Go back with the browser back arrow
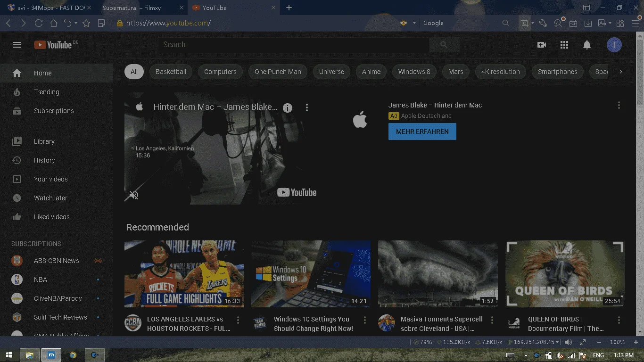Image resolution: width=644 pixels, height=362 pixels. tap(8, 23)
